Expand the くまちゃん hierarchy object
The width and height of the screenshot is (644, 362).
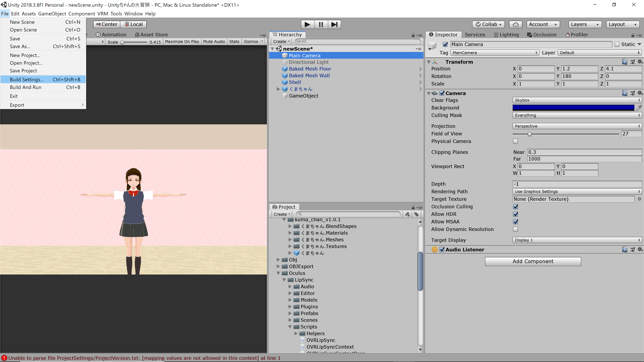[278, 89]
